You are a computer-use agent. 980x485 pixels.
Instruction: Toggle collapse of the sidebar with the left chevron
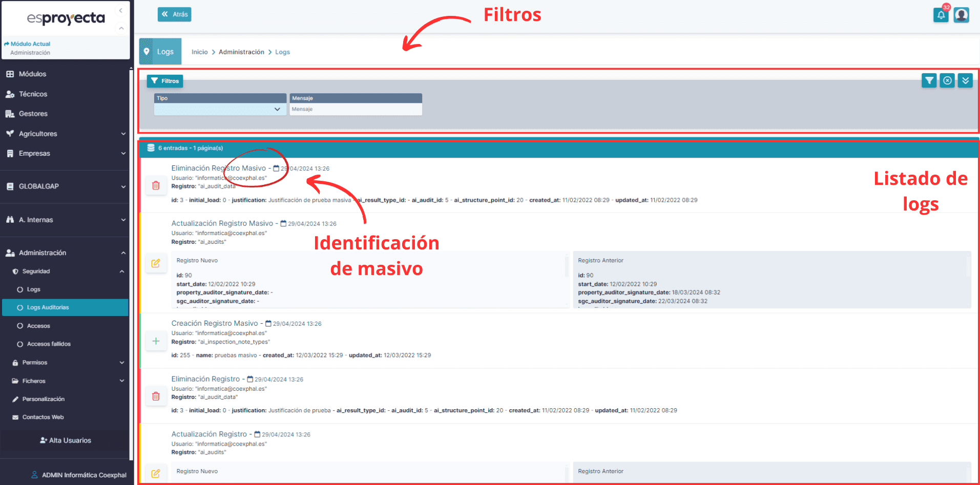coord(120,10)
